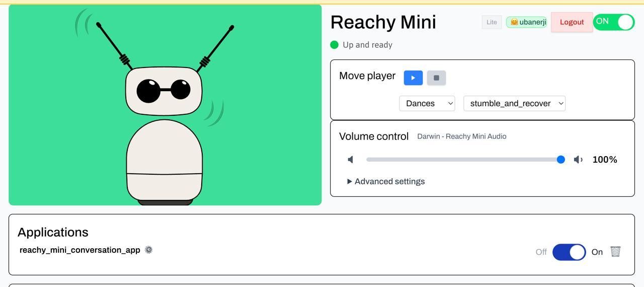
Task: Delete the conversation app with trash icon
Action: tap(615, 251)
